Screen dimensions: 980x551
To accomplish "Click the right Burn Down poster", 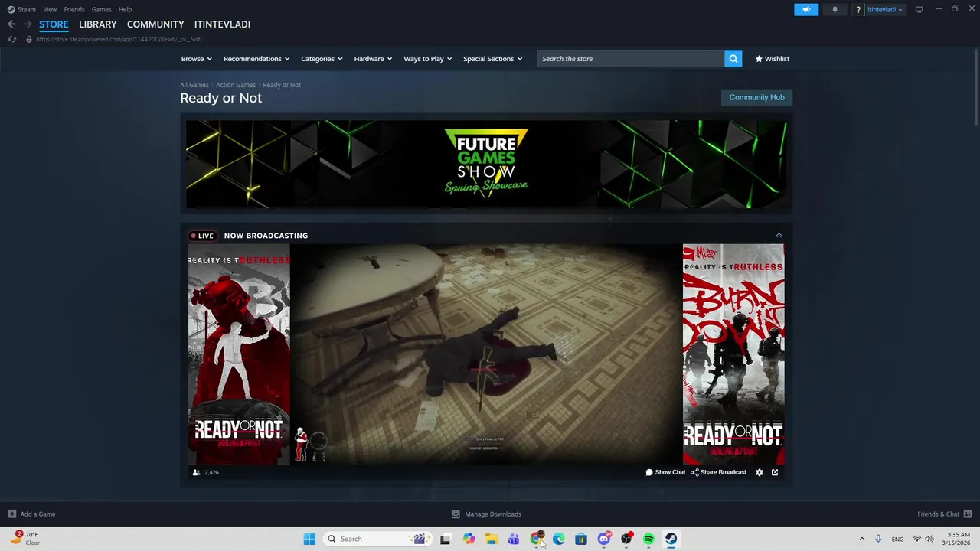I will pos(733,354).
